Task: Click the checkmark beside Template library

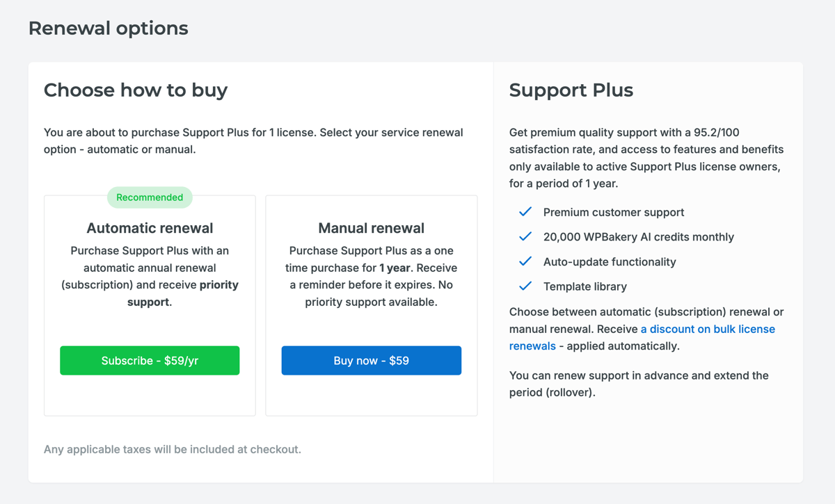Action: (525, 286)
